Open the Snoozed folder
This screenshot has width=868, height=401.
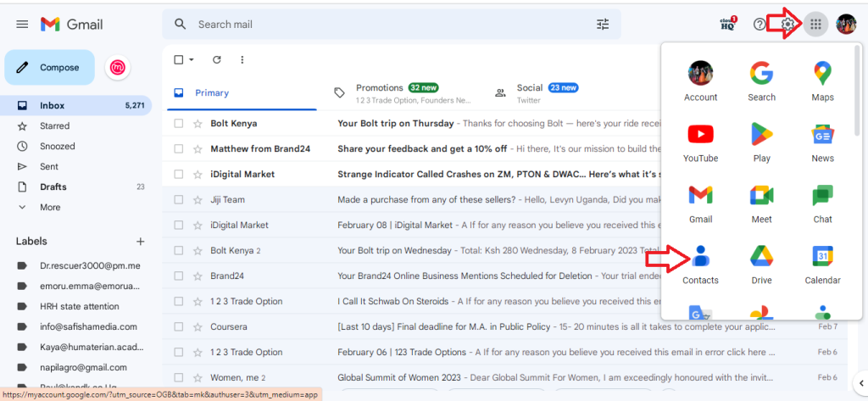(75, 146)
